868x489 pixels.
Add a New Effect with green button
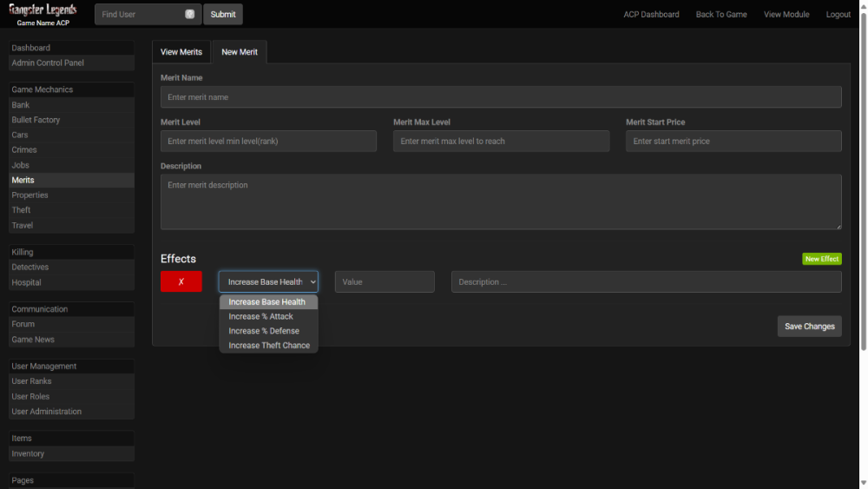(821, 259)
